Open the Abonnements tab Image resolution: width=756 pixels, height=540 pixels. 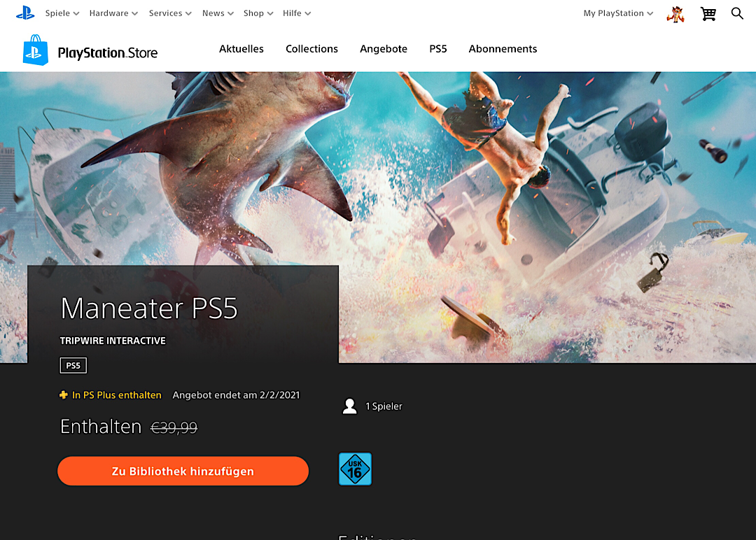[x=503, y=49]
